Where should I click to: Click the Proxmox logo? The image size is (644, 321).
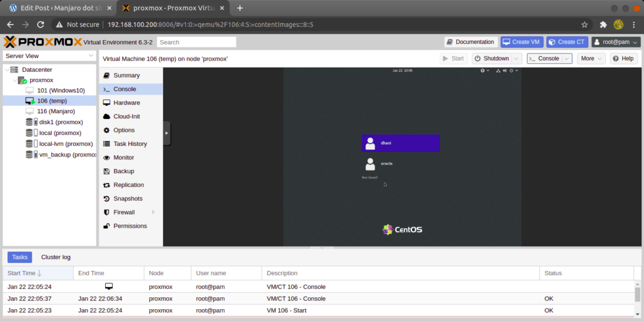coord(43,42)
